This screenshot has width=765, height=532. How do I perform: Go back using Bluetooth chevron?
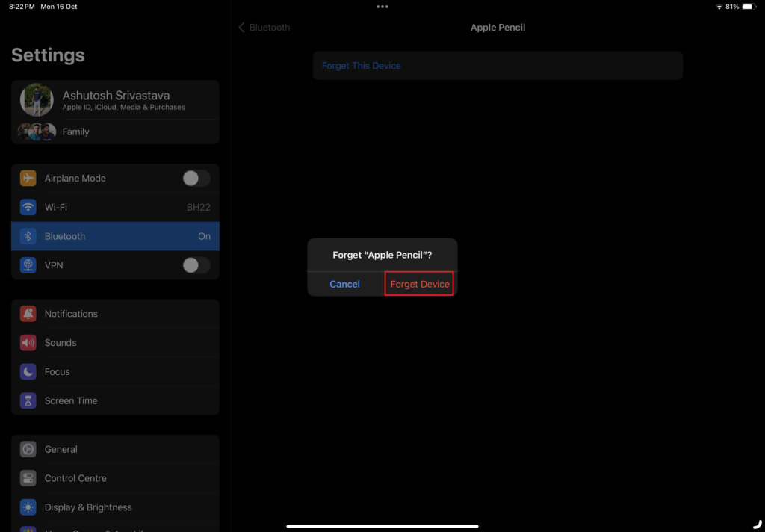pyautogui.click(x=241, y=28)
